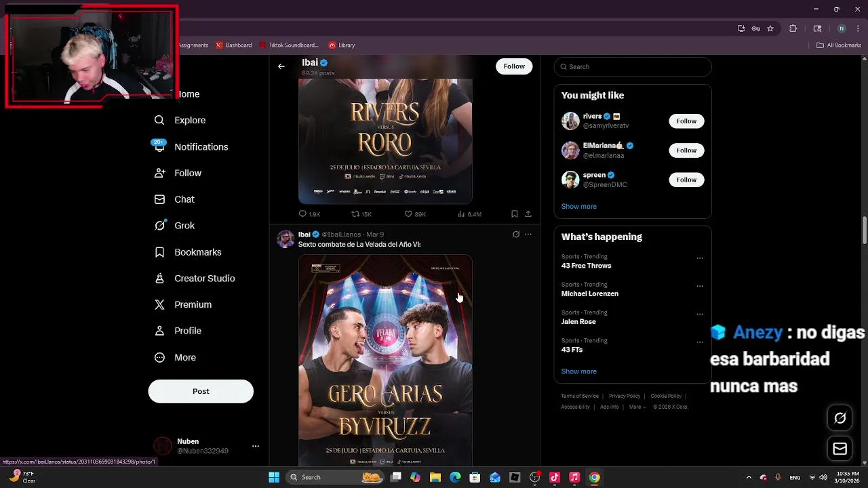Screen dimensions: 868x488
Task: Open Terms of Service link
Action: pyautogui.click(x=580, y=396)
